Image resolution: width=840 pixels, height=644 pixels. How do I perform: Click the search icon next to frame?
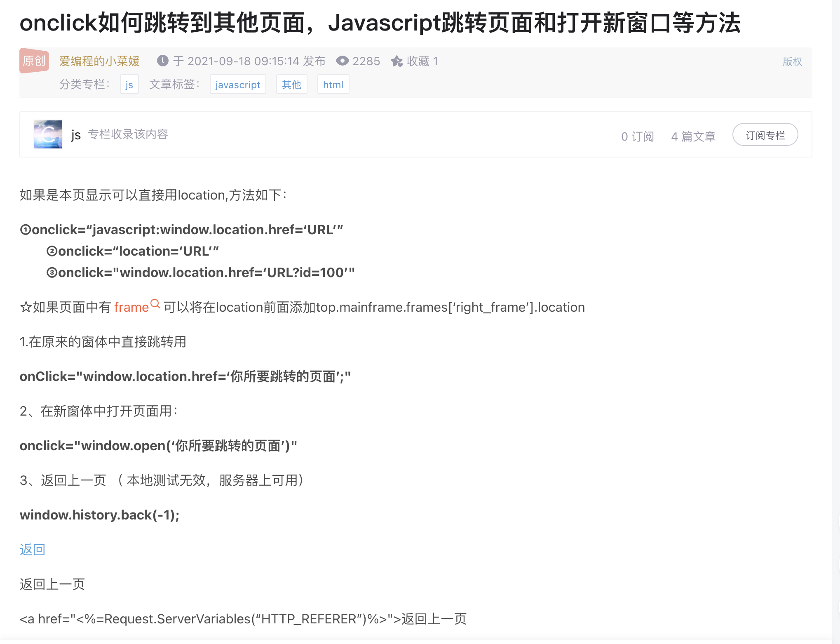click(x=155, y=304)
